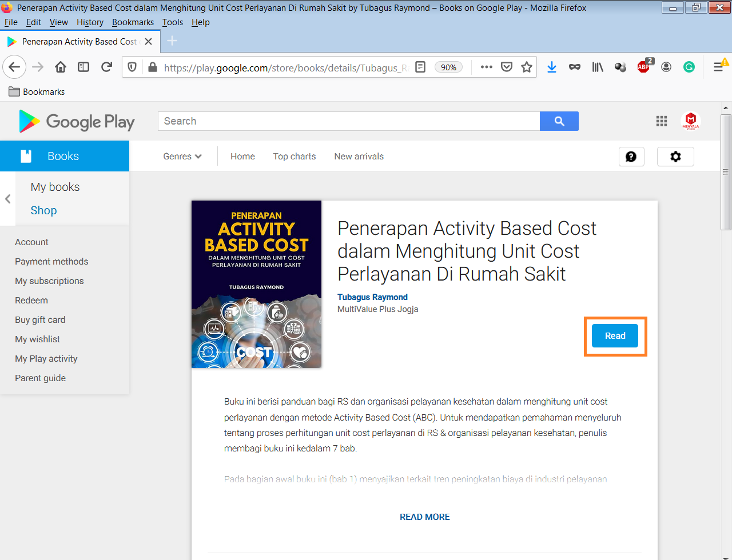Viewport: 732px width, 560px height.
Task: Click the Firefox reload page button
Action: click(x=106, y=67)
